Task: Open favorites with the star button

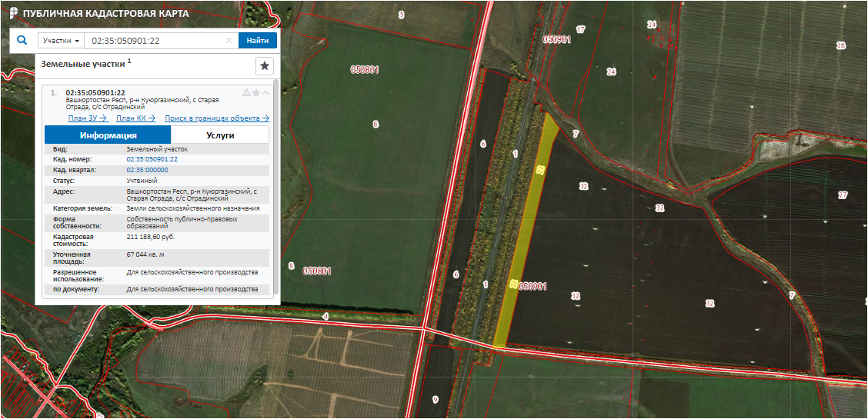Action: click(264, 65)
